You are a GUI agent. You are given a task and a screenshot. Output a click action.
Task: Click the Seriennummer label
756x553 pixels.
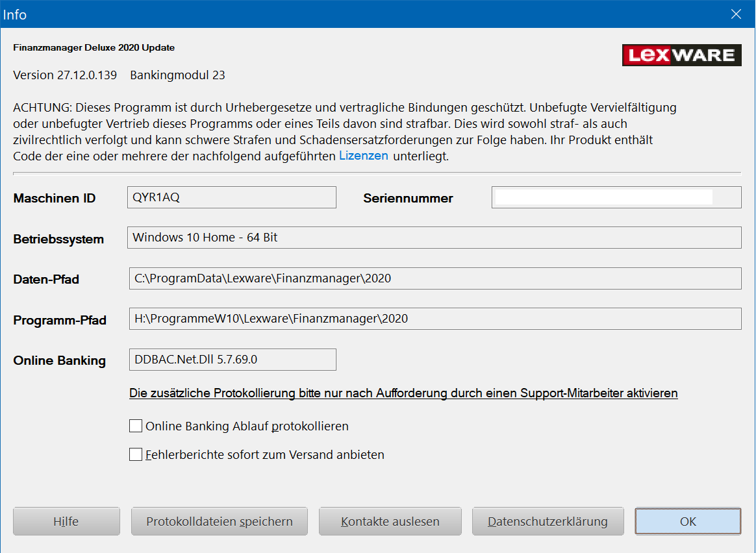[409, 198]
